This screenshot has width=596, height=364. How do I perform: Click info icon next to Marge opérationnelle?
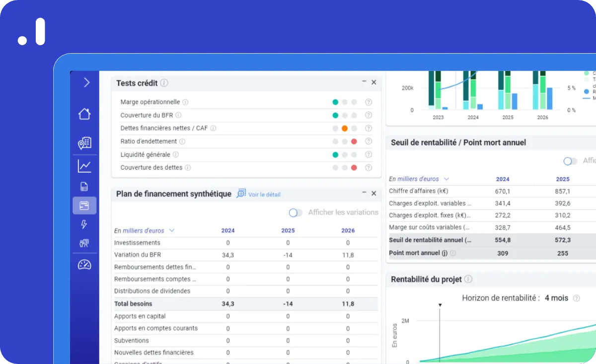coord(185,102)
